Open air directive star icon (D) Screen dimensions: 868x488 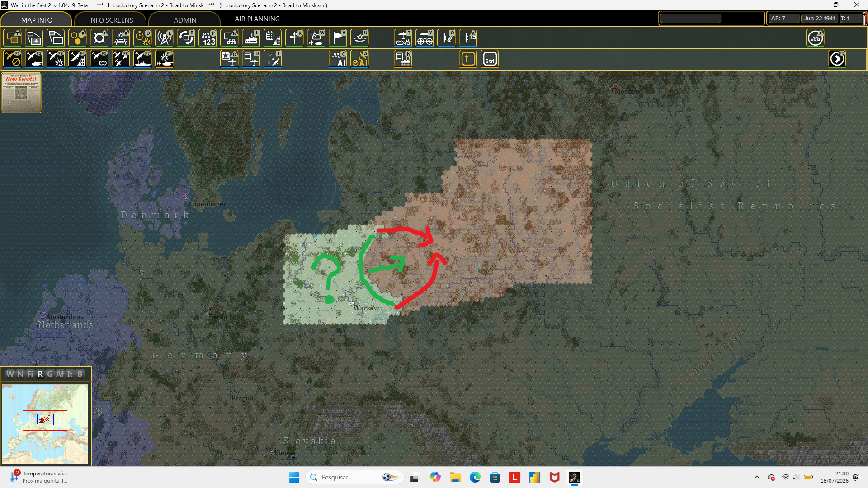click(x=230, y=59)
